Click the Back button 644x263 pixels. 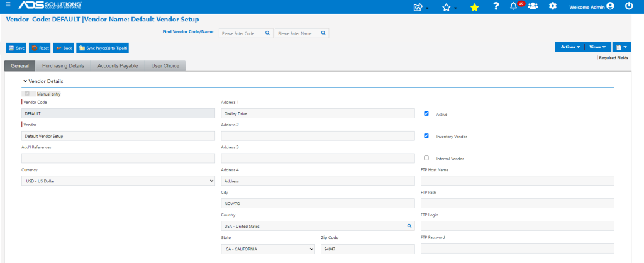click(x=64, y=48)
